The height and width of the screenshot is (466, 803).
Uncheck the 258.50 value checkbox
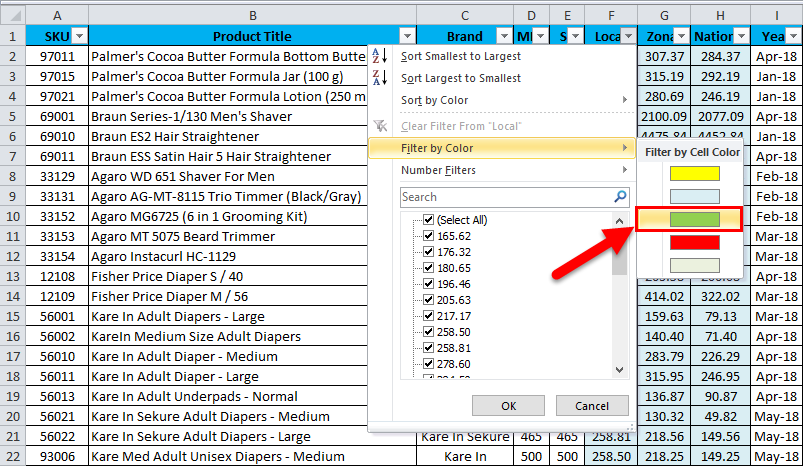click(429, 332)
